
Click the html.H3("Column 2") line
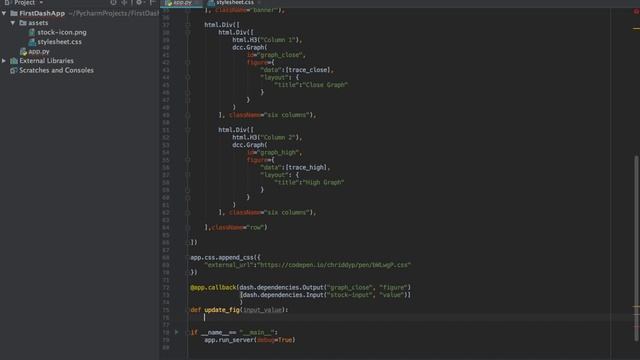(267, 138)
